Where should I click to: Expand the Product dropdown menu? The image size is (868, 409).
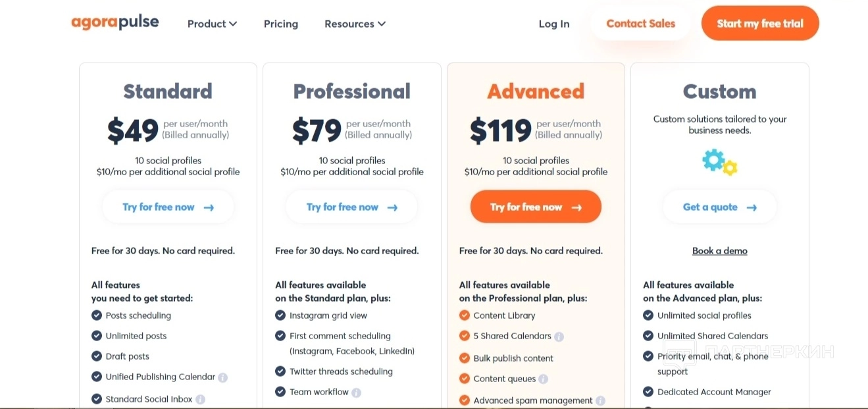[x=212, y=24]
